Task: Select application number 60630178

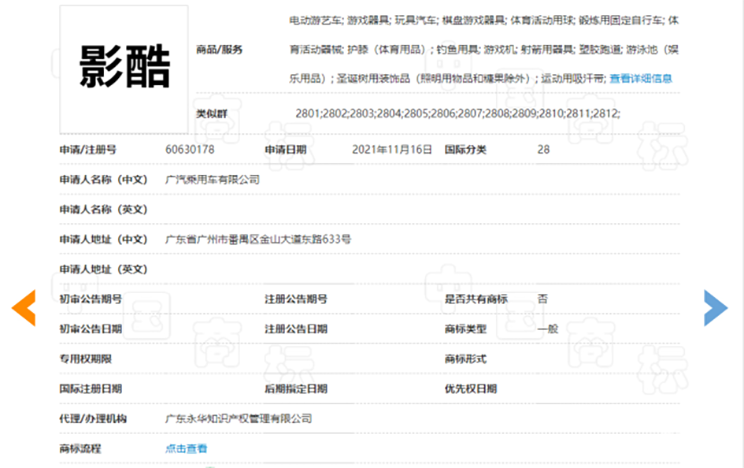Action: [190, 150]
